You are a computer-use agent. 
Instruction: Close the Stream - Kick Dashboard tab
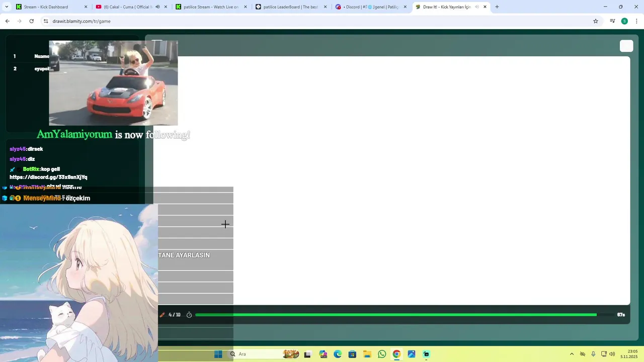[86, 7]
